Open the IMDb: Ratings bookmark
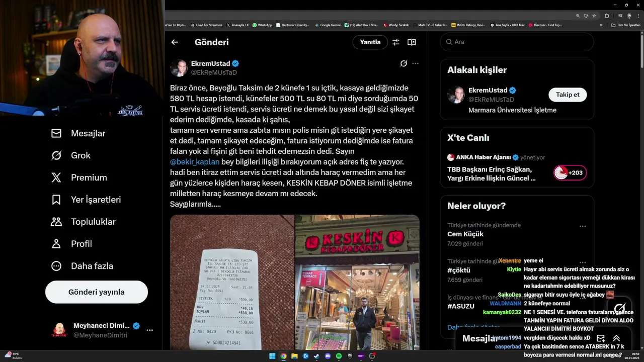This screenshot has width=644, height=362. 468,25
